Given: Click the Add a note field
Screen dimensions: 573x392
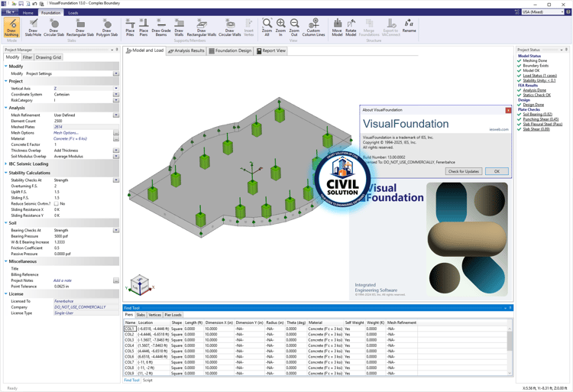Looking at the screenshot, I should [x=83, y=280].
